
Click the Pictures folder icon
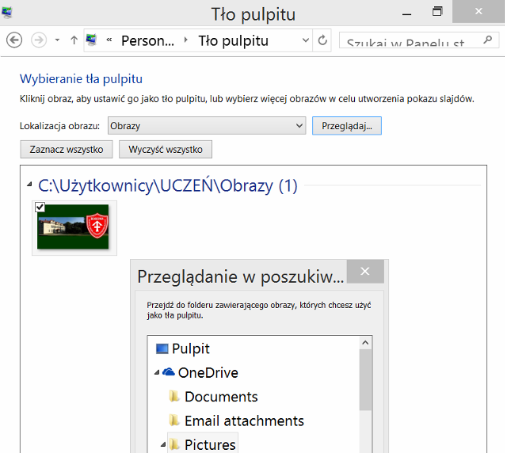tap(174, 444)
